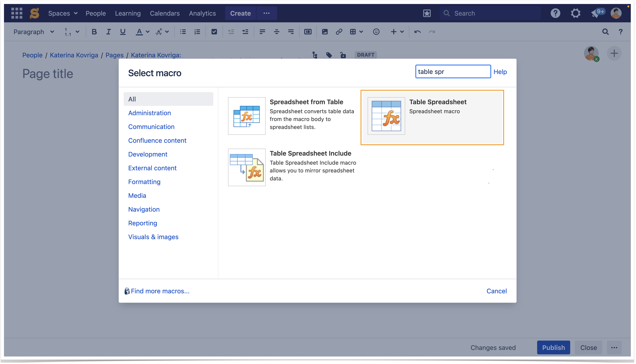
Task: Click the task list checkbox icon
Action: pos(214,32)
